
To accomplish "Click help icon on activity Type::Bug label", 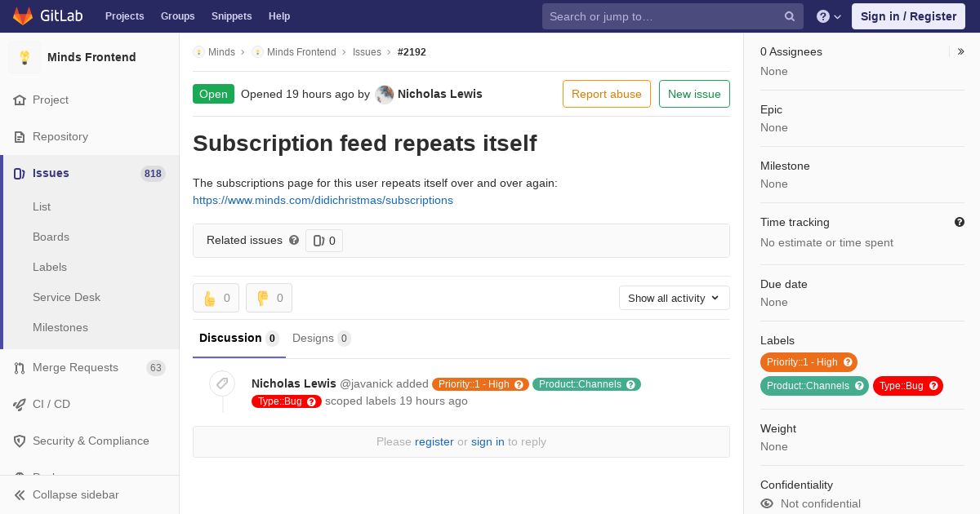I will tap(312, 401).
